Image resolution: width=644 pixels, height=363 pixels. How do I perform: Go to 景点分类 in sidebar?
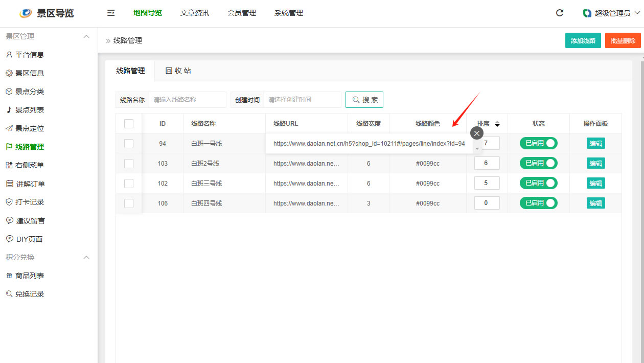coord(29,92)
